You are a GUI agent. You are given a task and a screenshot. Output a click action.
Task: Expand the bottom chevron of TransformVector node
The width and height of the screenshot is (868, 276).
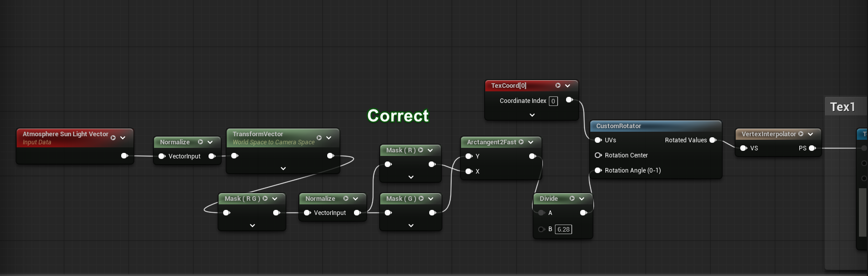283,169
